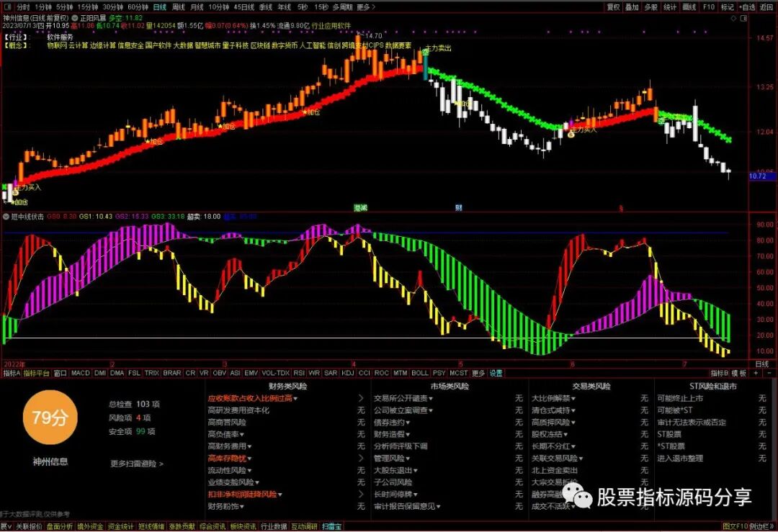Select the VOL-TDX indicator tab
This screenshot has height=532, width=778.
[275, 373]
